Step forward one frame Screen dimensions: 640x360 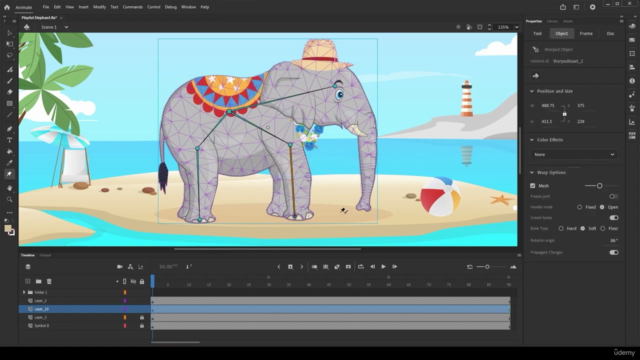(395, 267)
